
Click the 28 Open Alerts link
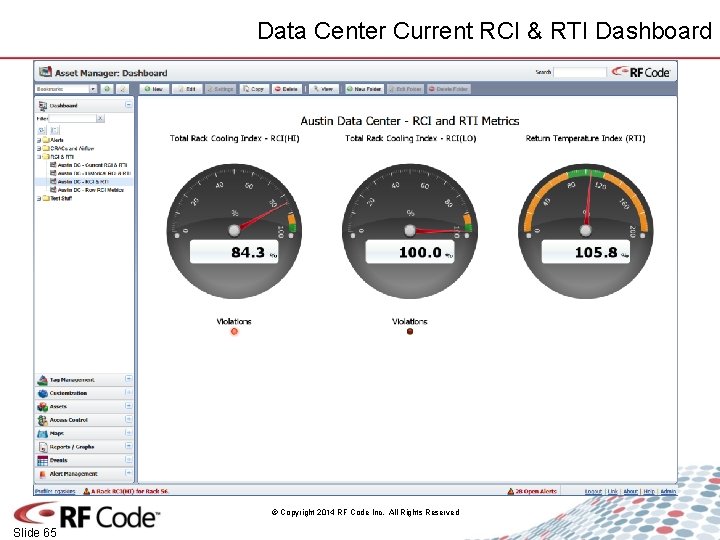click(536, 491)
